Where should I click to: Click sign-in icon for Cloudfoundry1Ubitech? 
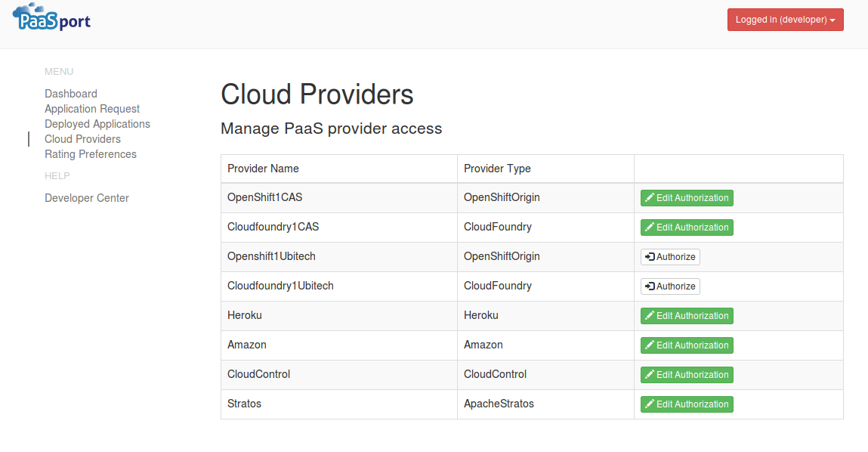coord(650,286)
